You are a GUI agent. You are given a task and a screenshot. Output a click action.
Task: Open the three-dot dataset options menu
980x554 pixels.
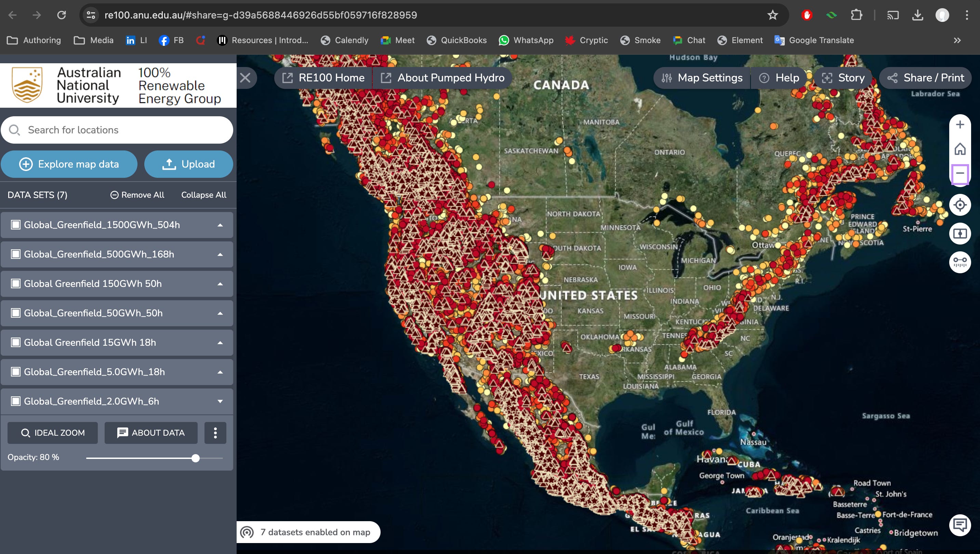tap(215, 433)
